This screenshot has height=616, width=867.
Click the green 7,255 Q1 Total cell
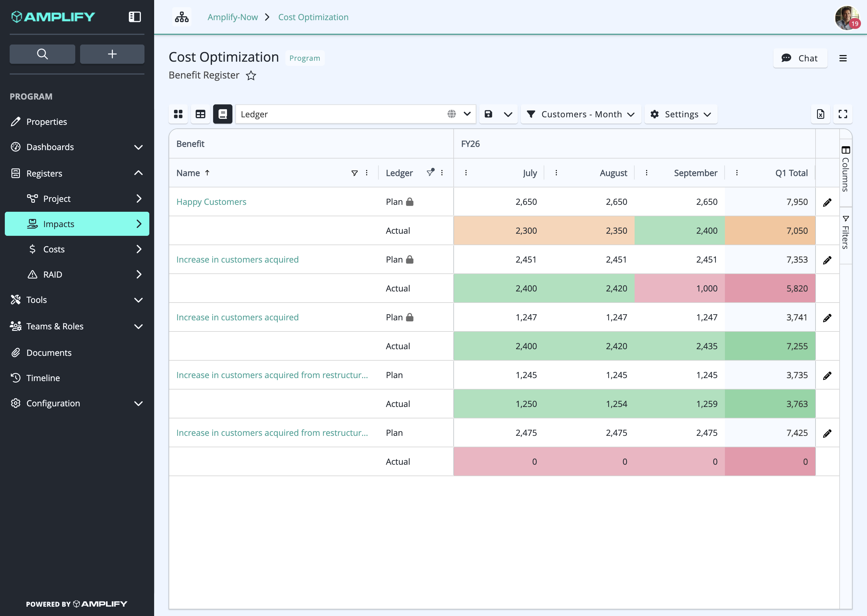tap(770, 346)
